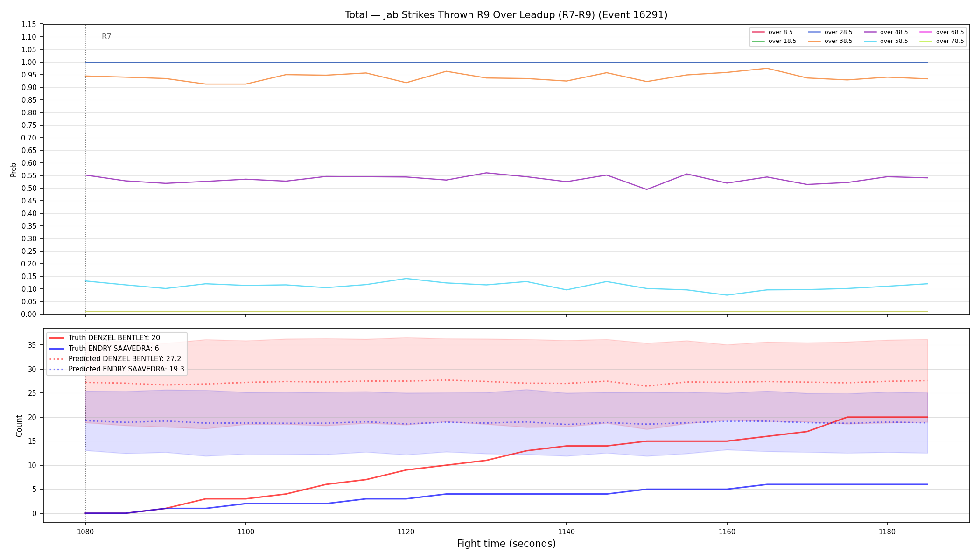This screenshot has height=560, width=980.
Task: Click the 15 tick on Count axis
Action: pos(32,441)
